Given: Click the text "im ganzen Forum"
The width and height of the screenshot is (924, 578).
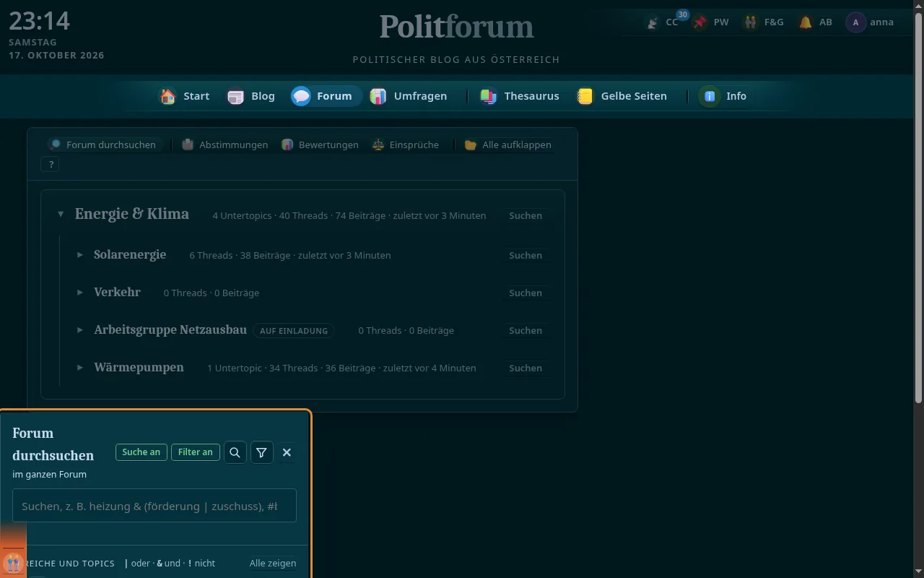Looking at the screenshot, I should click(x=50, y=475).
